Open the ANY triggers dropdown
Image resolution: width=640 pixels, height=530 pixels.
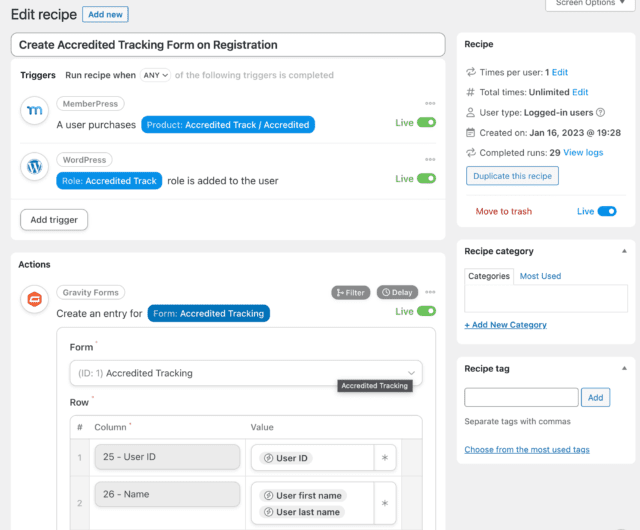click(155, 75)
